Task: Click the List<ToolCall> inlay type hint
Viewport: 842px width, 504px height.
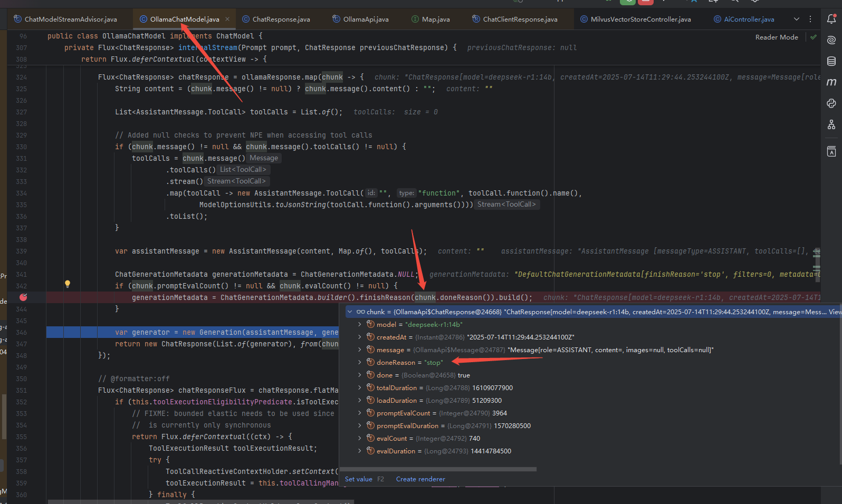Action: (x=243, y=170)
